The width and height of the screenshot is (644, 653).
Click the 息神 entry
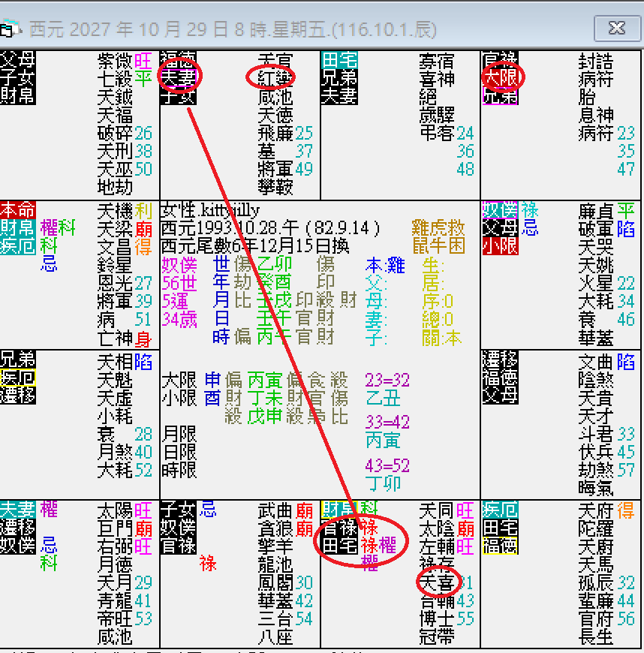point(596,115)
